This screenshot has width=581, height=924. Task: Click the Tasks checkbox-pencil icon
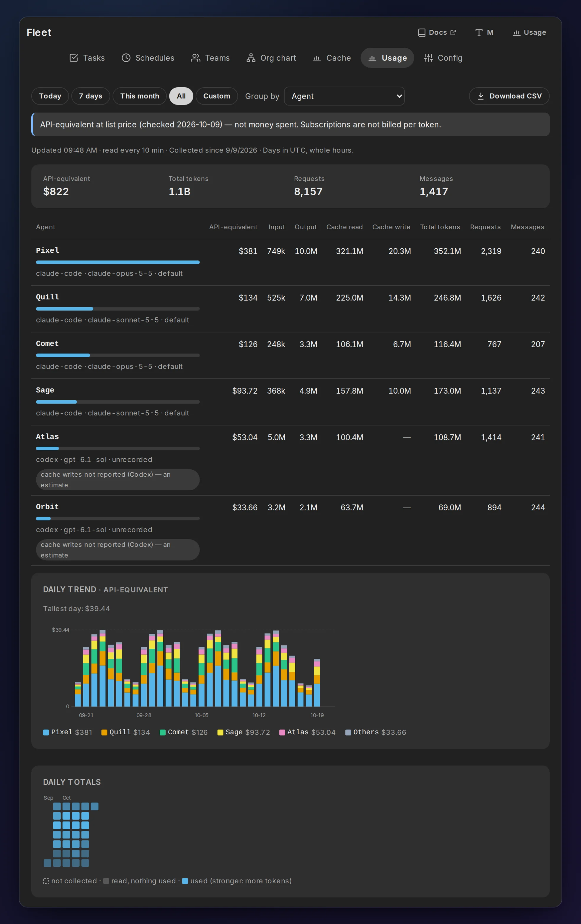tap(74, 58)
